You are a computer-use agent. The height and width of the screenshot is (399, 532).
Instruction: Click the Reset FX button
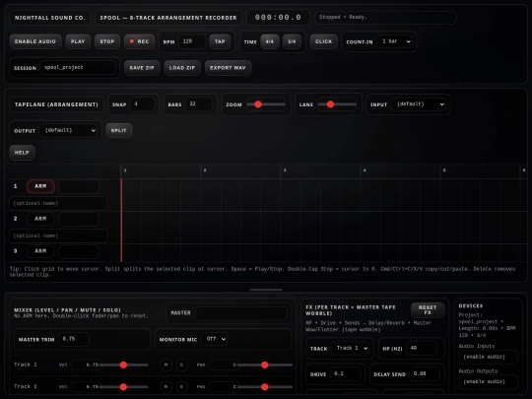(428, 309)
